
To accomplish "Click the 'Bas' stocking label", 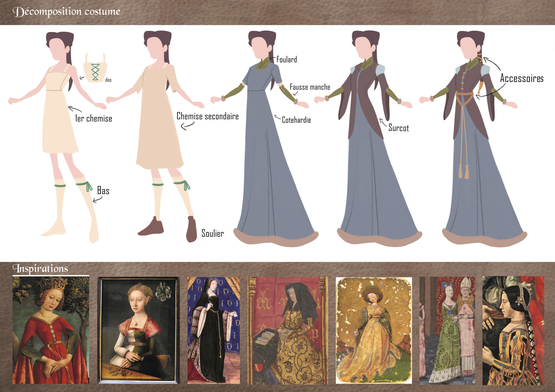I will (103, 191).
